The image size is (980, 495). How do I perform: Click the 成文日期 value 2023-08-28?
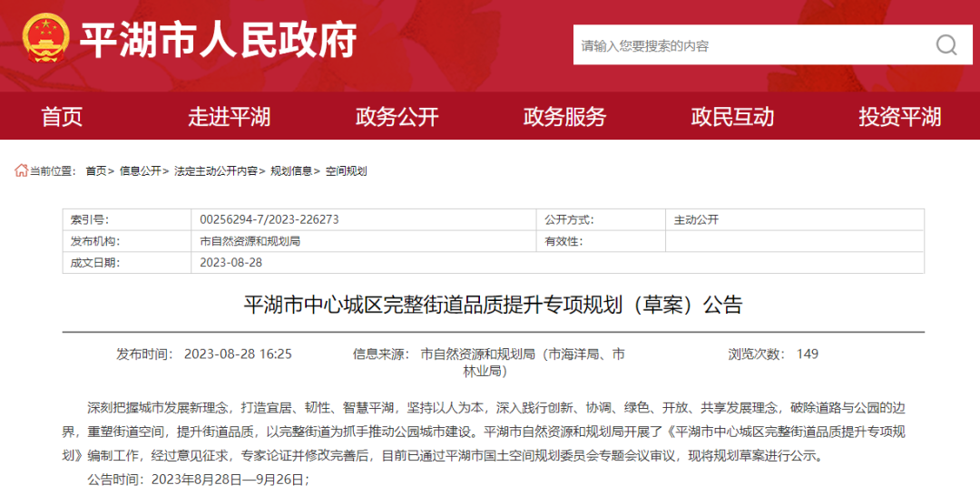click(x=230, y=262)
